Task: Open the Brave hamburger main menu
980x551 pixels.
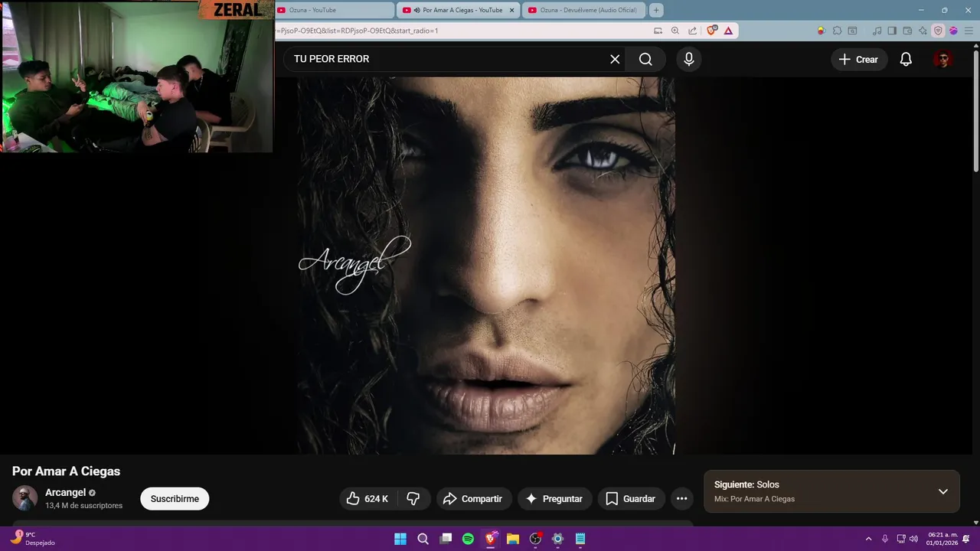Action: [968, 31]
